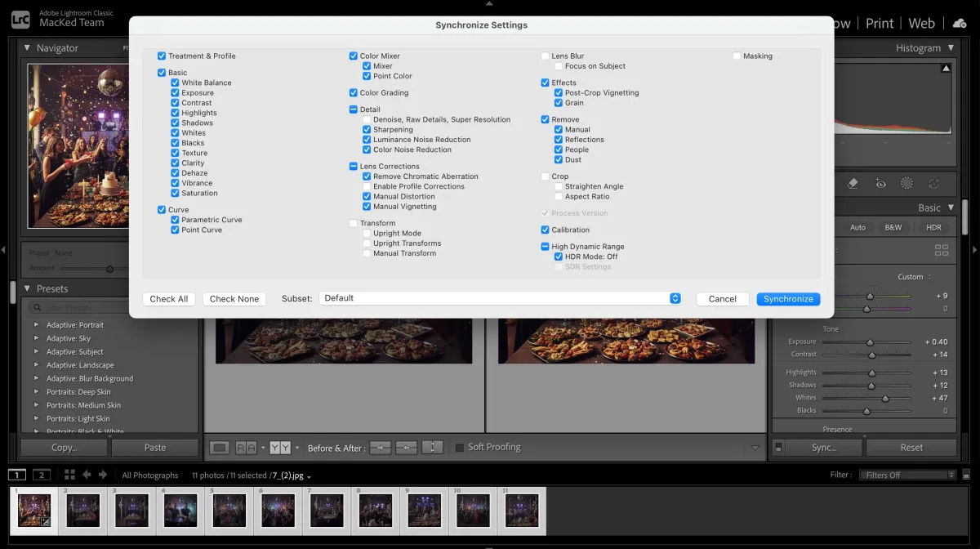Toggle highlight clipping indicator in Histogram
Viewport: 980px width, 549px height.
(946, 69)
